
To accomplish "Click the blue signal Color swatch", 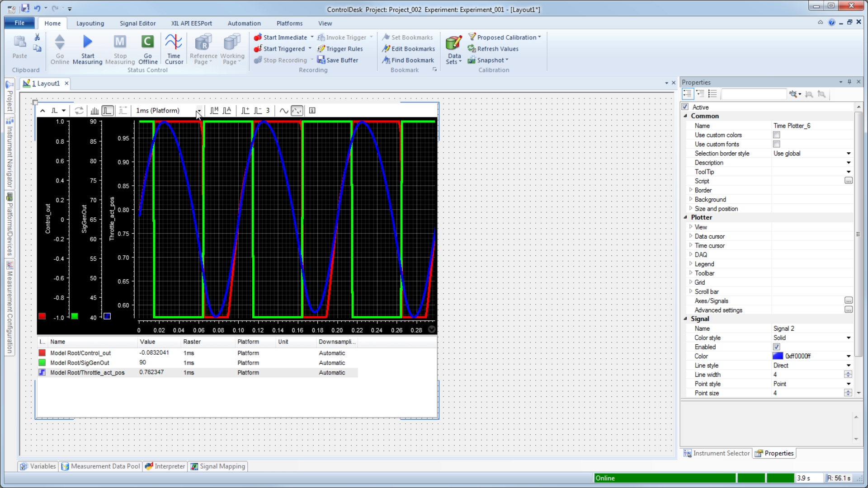I will point(778,356).
